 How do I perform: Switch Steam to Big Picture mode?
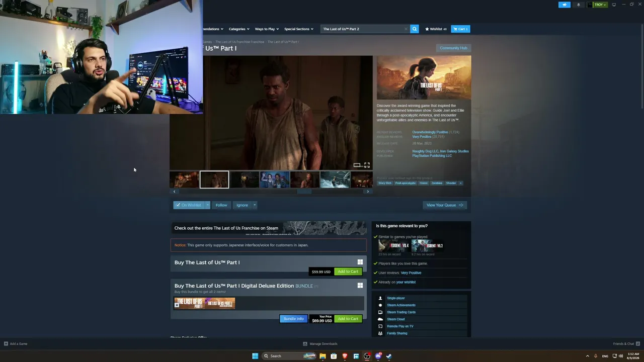(614, 5)
